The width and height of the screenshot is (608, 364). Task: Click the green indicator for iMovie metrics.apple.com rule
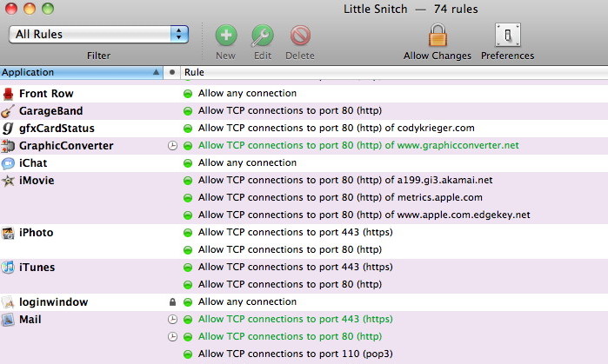188,198
